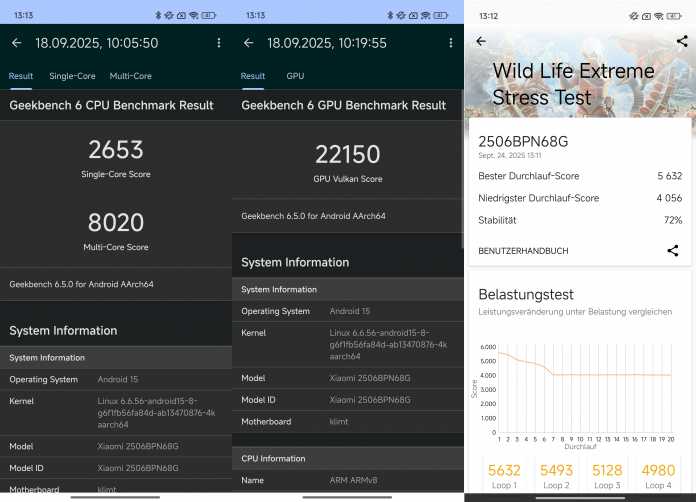Tap the 2653 single-core score

pyautogui.click(x=116, y=150)
